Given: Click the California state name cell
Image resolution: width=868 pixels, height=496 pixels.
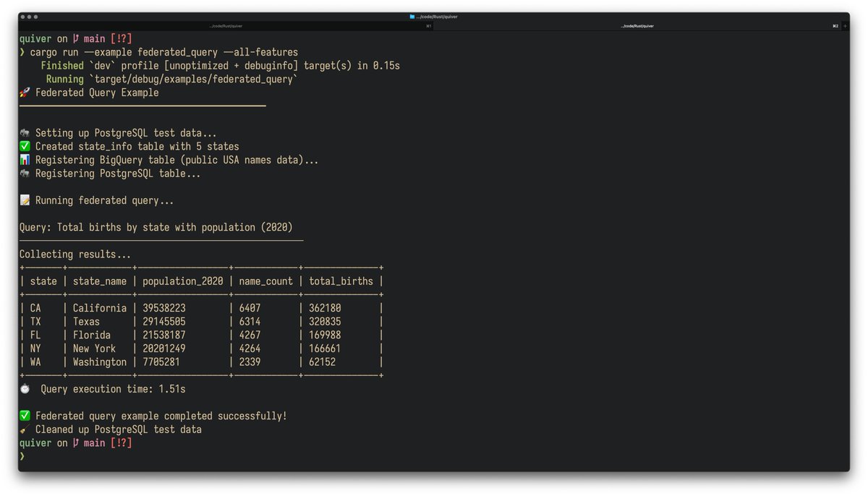Looking at the screenshot, I should pyautogui.click(x=100, y=308).
